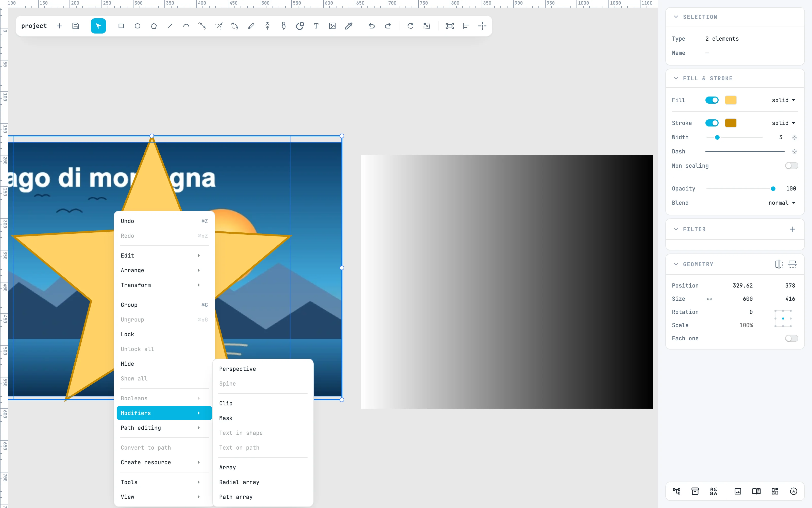Select the Text tool
This screenshot has height=508, width=812.
pos(316,26)
